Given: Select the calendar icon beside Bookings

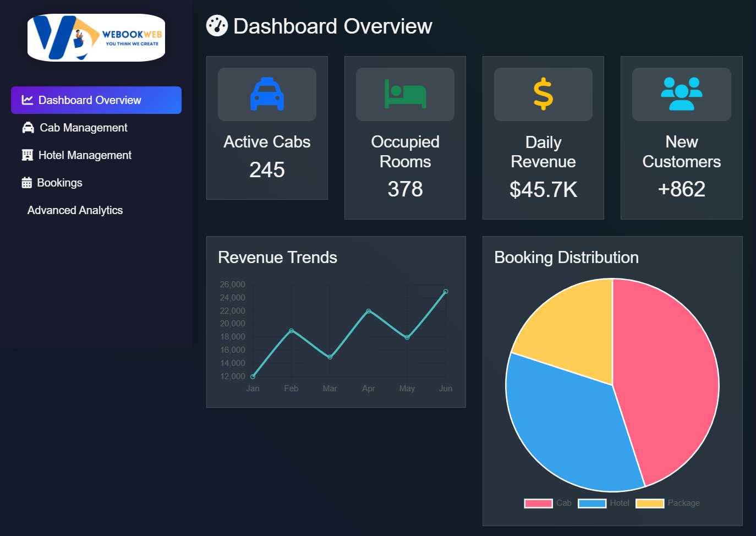Looking at the screenshot, I should pyautogui.click(x=28, y=182).
